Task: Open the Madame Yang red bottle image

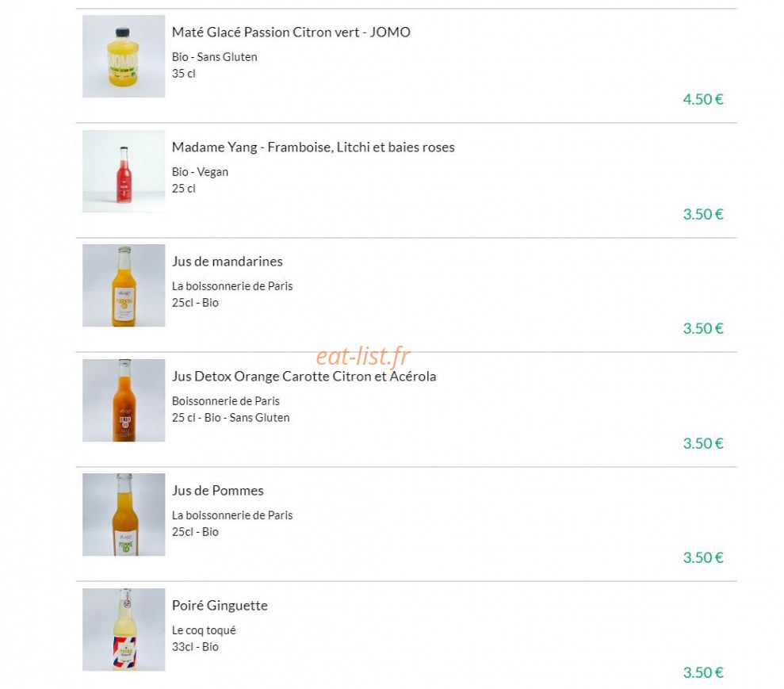Action: click(124, 171)
